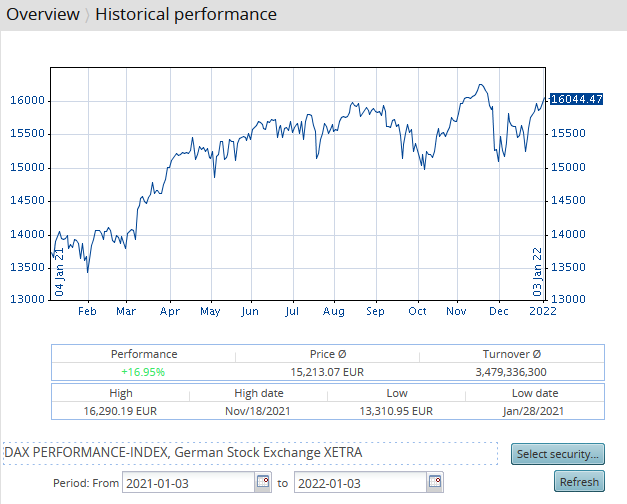Go to Overview in the breadcrumb
627x504 pixels.
(x=43, y=15)
